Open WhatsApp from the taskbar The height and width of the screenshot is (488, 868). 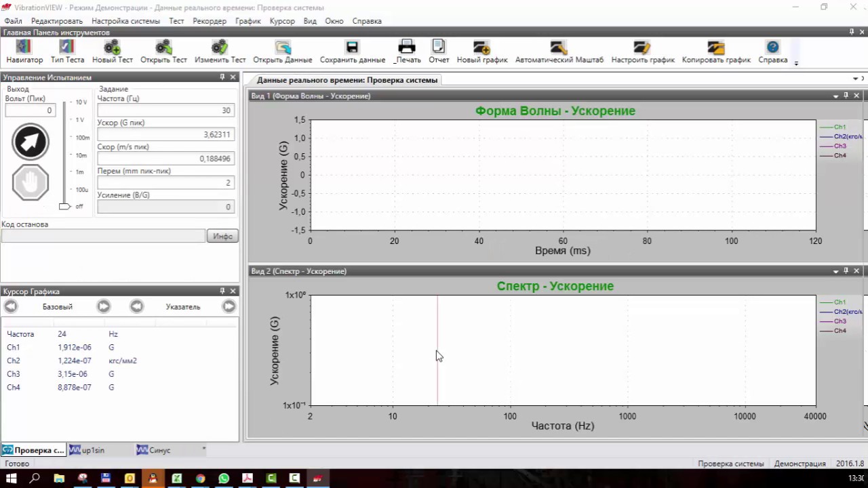224,479
